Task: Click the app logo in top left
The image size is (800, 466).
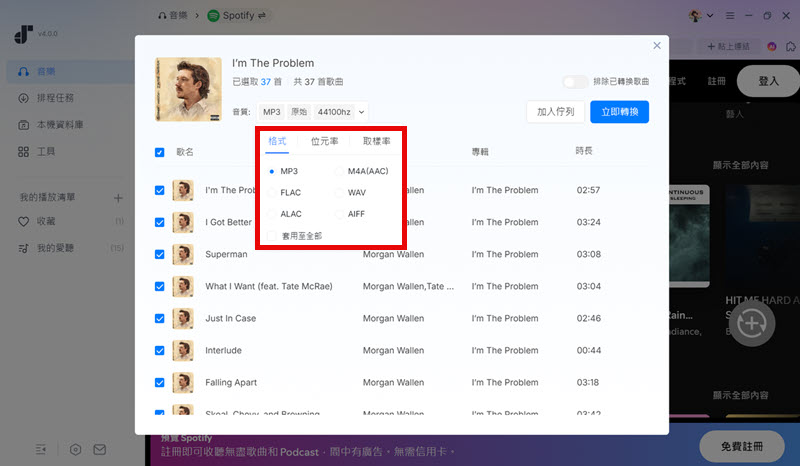Action: (x=23, y=34)
